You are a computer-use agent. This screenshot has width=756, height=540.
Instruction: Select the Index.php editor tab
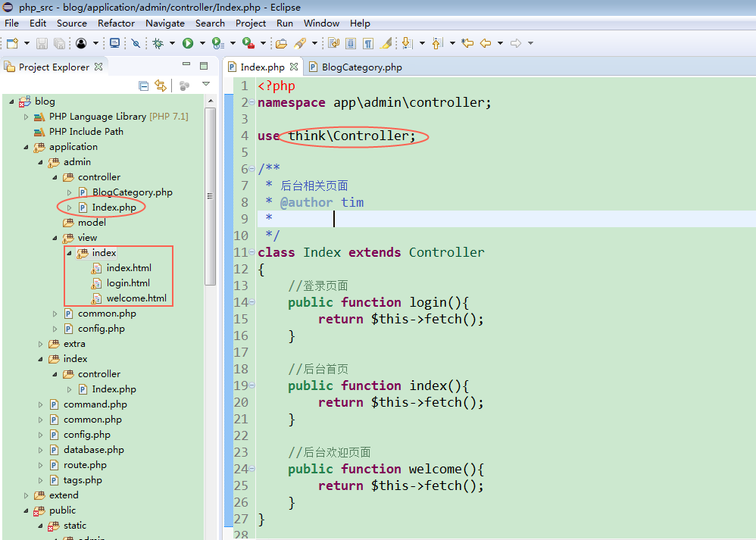[263, 67]
